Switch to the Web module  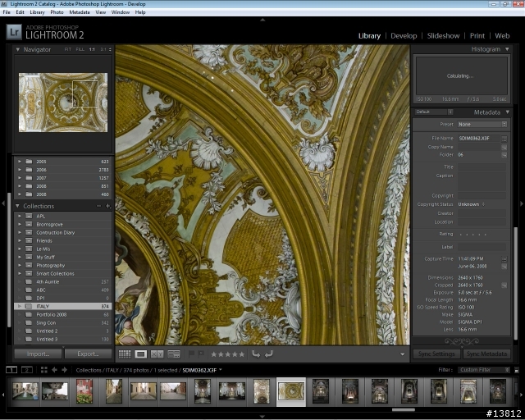[502, 36]
